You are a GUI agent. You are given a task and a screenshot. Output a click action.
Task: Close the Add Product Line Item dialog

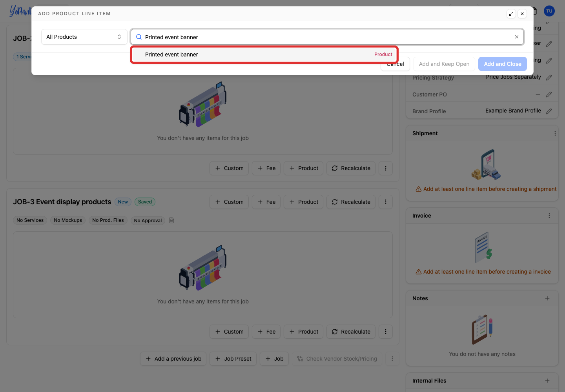(522, 14)
